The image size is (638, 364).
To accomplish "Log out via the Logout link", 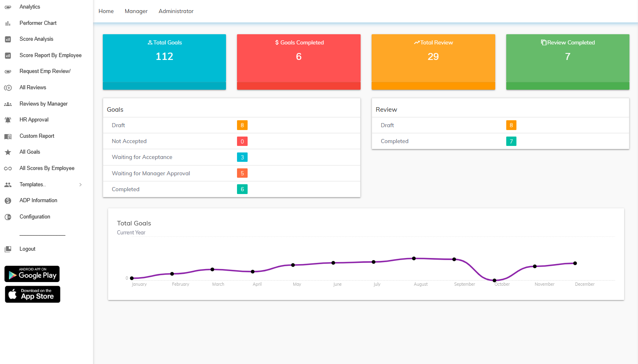I will (x=27, y=249).
